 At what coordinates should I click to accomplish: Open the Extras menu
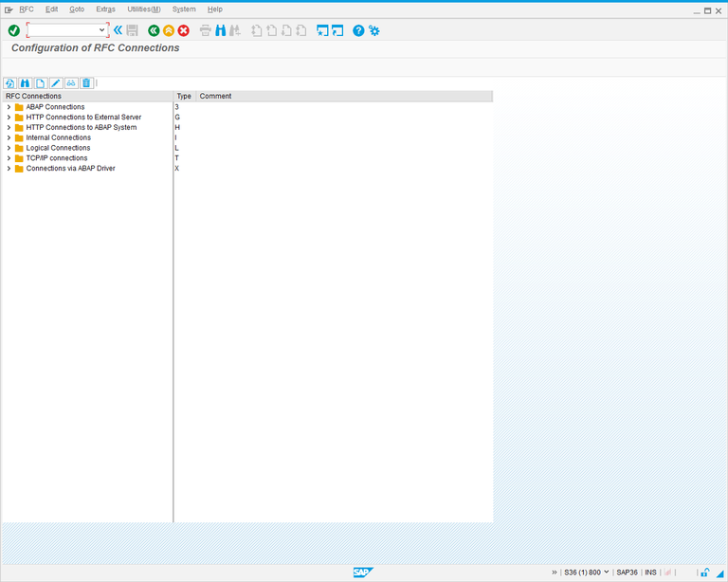click(x=105, y=9)
